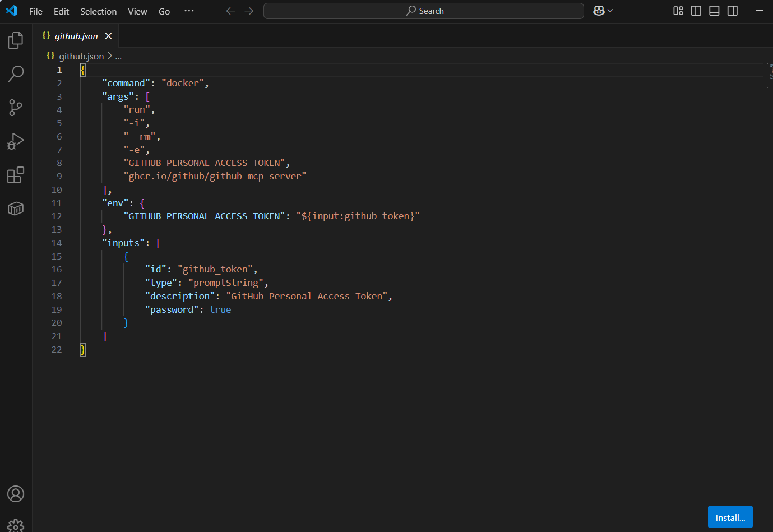Open the Manage gear settings icon

coord(16,526)
